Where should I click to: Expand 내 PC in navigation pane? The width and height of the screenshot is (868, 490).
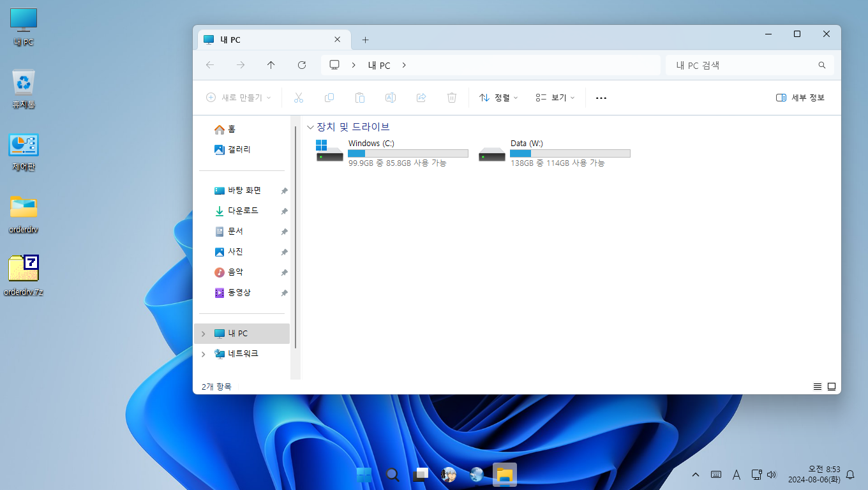pyautogui.click(x=204, y=334)
